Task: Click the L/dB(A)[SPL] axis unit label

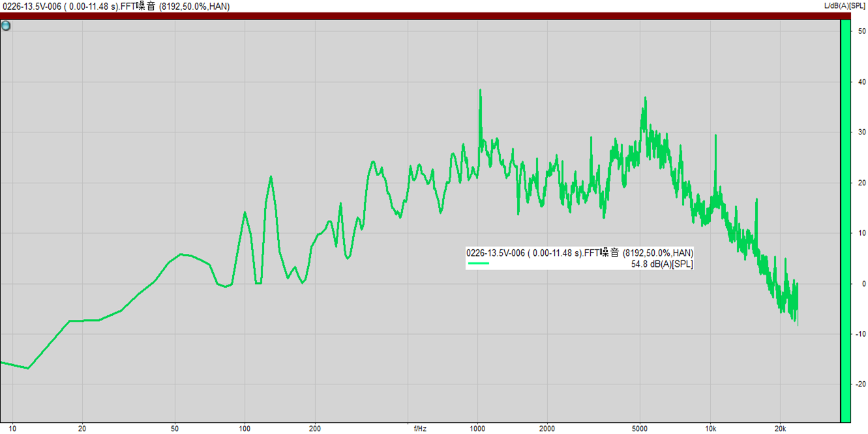Action: [x=845, y=6]
